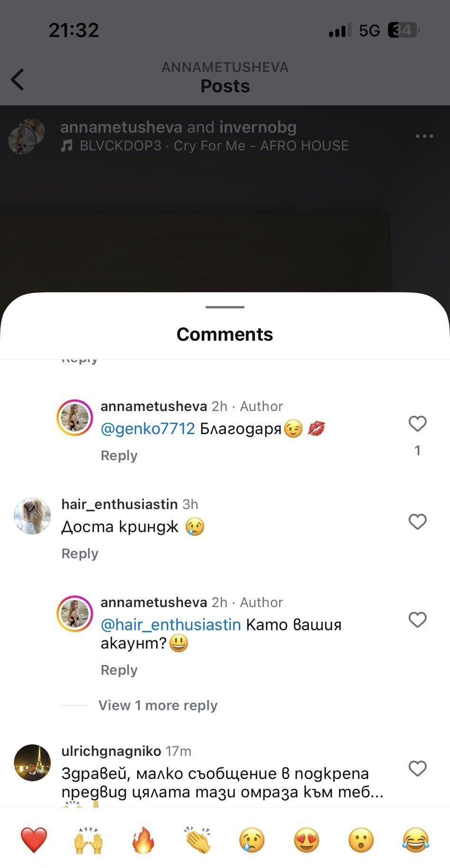Send the clapping hands emoji reaction
The image size is (450, 868).
198,840
